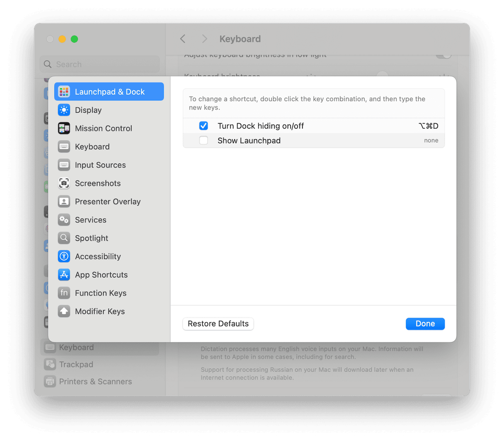This screenshot has width=504, height=441.
Task: Click the App Shortcuts icon
Action: coord(64,275)
